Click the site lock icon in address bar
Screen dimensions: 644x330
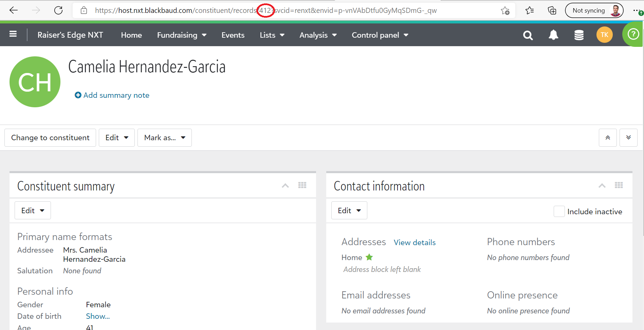coord(84,11)
